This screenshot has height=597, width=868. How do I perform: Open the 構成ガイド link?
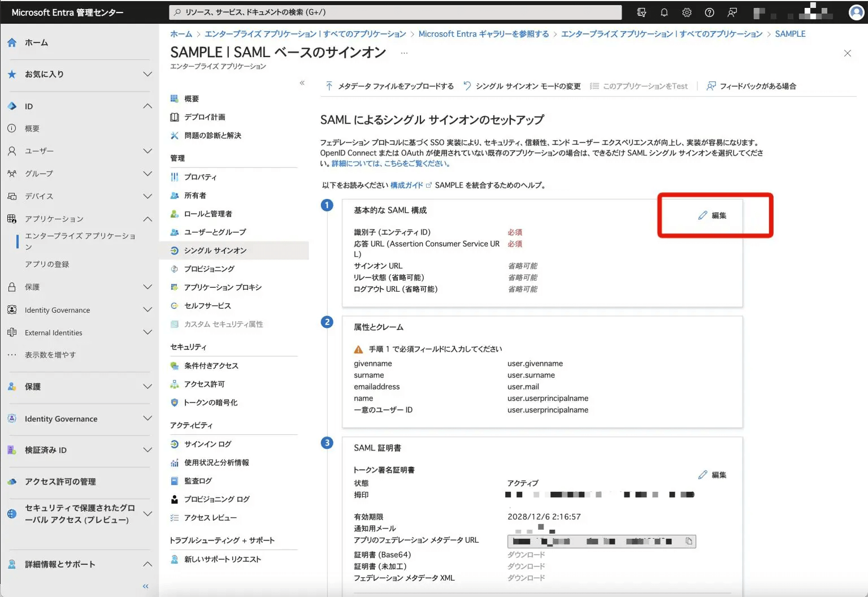pos(410,185)
